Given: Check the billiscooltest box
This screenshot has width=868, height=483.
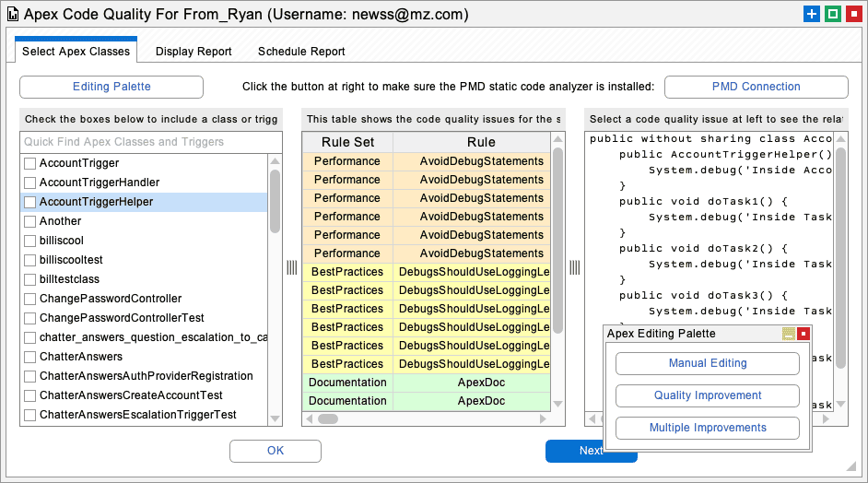Looking at the screenshot, I should (x=29, y=260).
